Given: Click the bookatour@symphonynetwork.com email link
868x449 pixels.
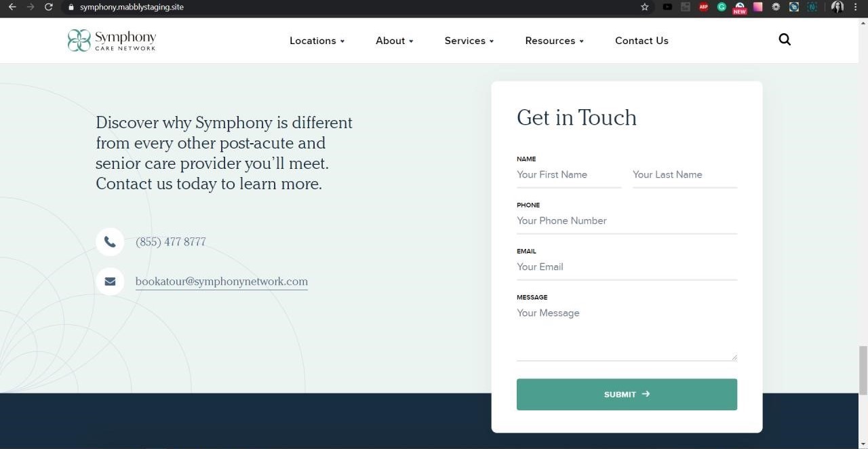Looking at the screenshot, I should click(222, 281).
